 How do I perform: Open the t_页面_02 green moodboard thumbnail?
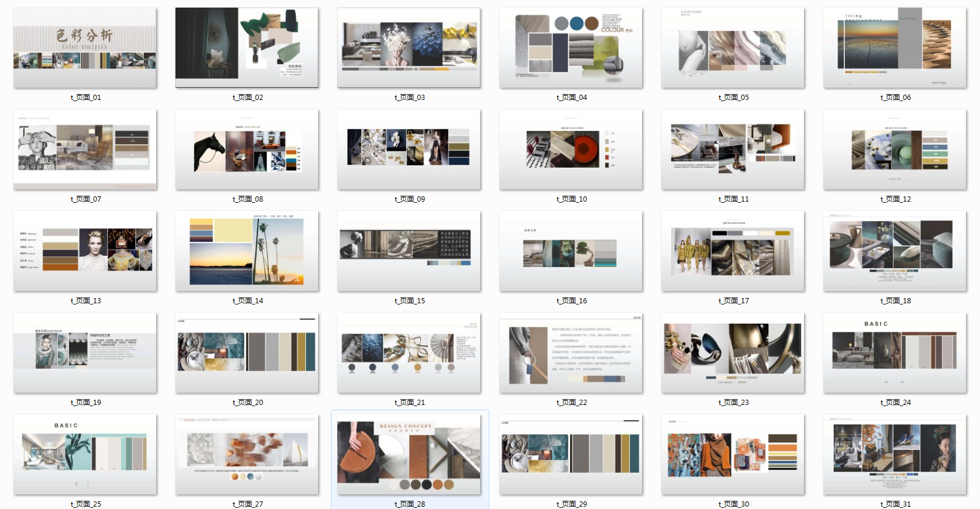pos(247,48)
